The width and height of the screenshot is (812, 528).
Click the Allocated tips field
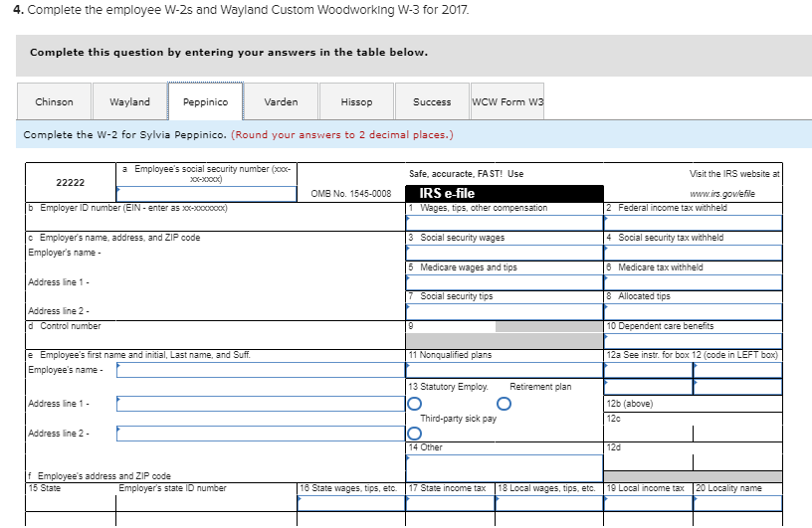pos(693,311)
